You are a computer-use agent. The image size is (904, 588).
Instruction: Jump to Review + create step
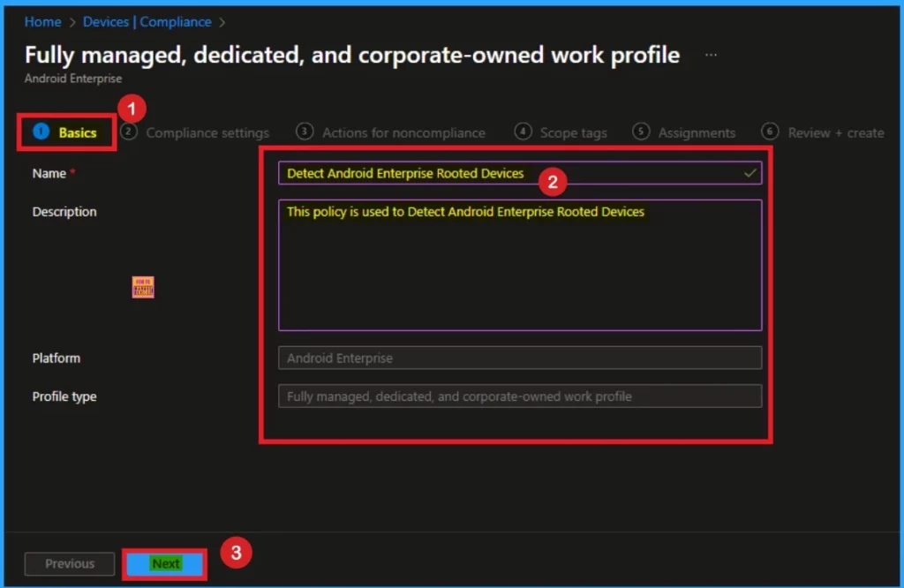pyautogui.click(x=823, y=132)
